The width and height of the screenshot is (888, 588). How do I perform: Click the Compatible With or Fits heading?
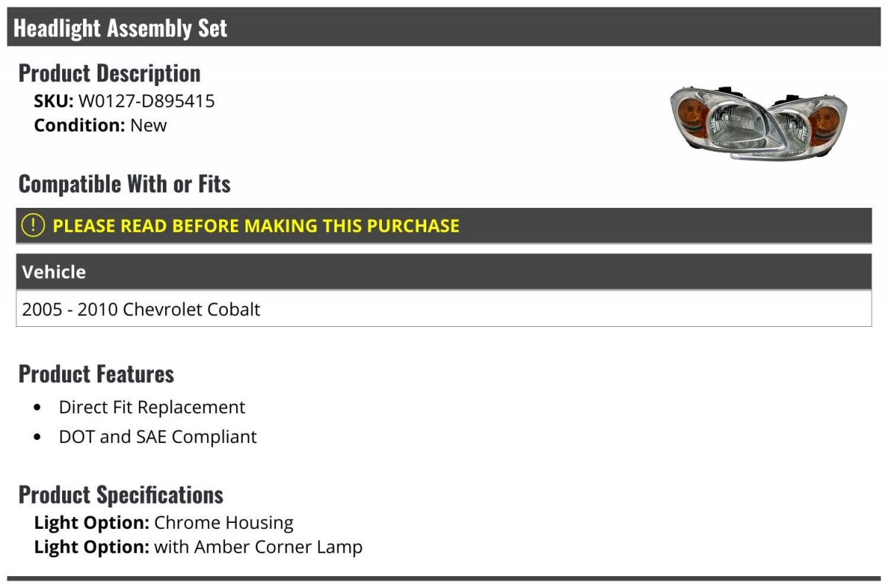(x=124, y=184)
